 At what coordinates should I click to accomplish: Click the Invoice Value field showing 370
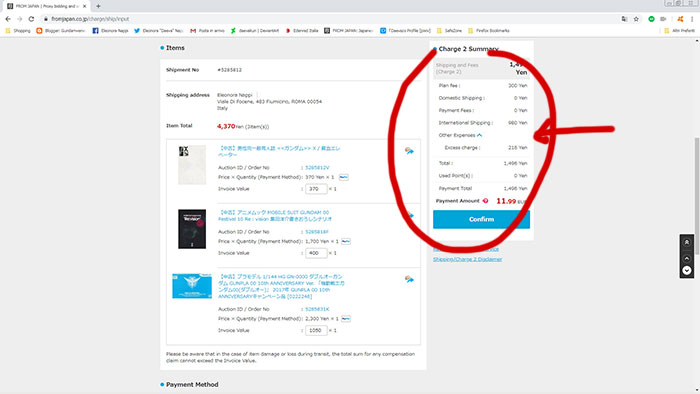coord(316,189)
